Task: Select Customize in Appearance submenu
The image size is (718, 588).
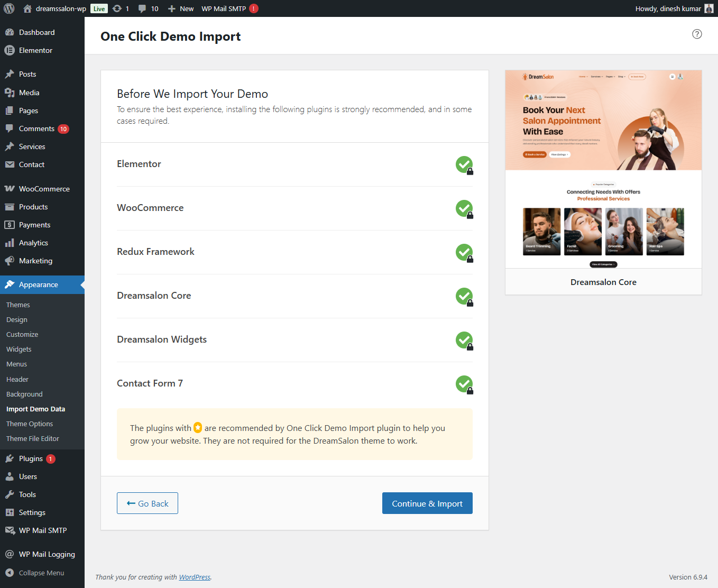Action: (x=22, y=334)
